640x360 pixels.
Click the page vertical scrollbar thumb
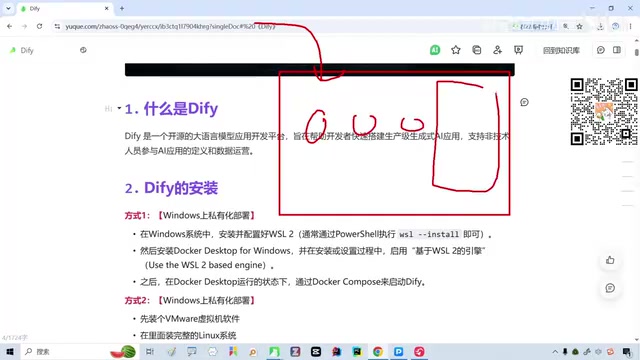point(637,52)
